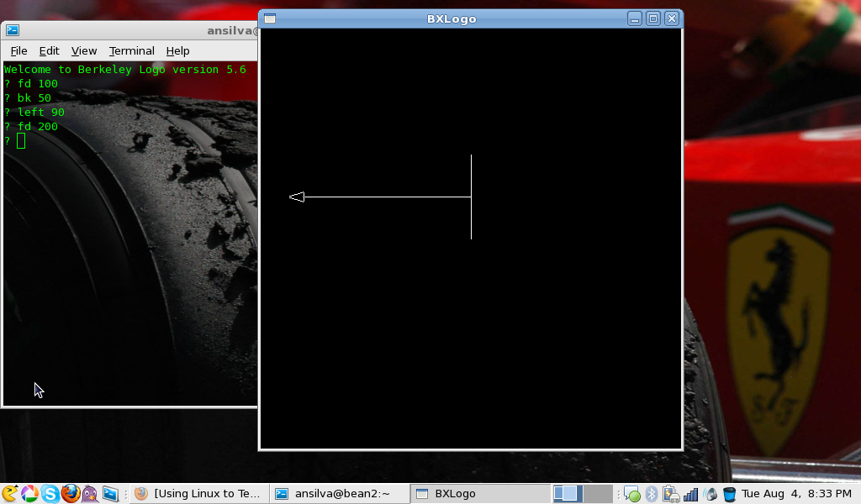861x504 pixels.
Task: Launch a terminal from the panel launcher
Action: point(110,494)
